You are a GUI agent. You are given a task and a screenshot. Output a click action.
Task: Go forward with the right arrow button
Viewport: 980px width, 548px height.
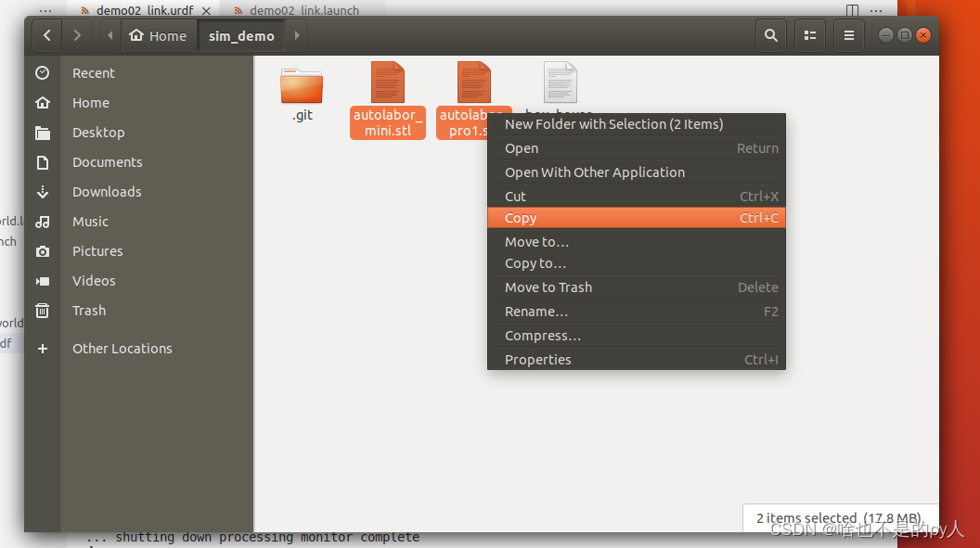(x=77, y=35)
